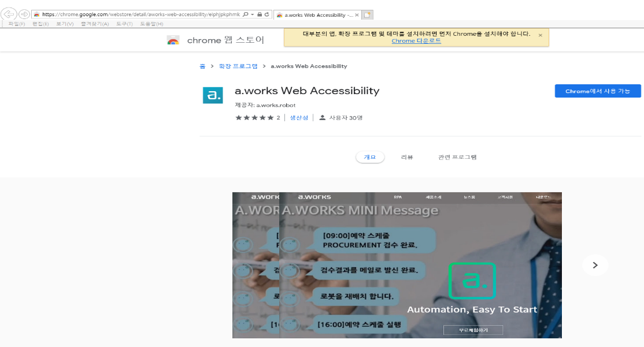
Task: Click the user silhouette icon
Action: pyautogui.click(x=323, y=118)
